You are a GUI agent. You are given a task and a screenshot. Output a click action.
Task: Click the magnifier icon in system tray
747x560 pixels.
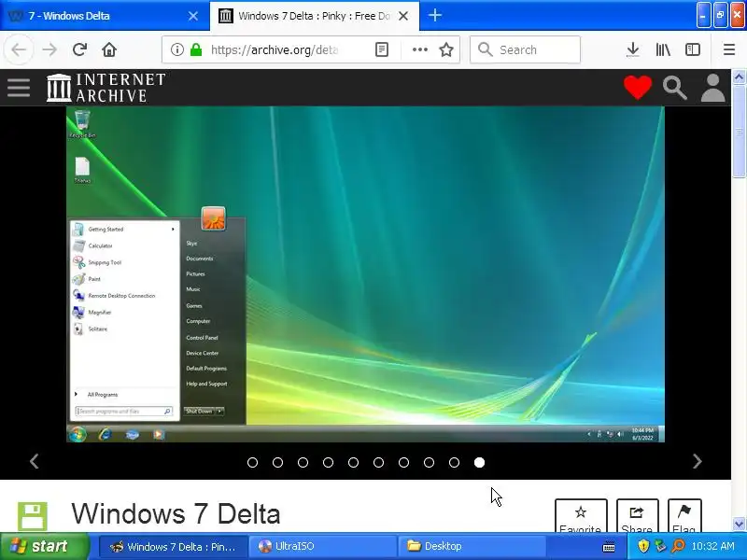[678, 546]
